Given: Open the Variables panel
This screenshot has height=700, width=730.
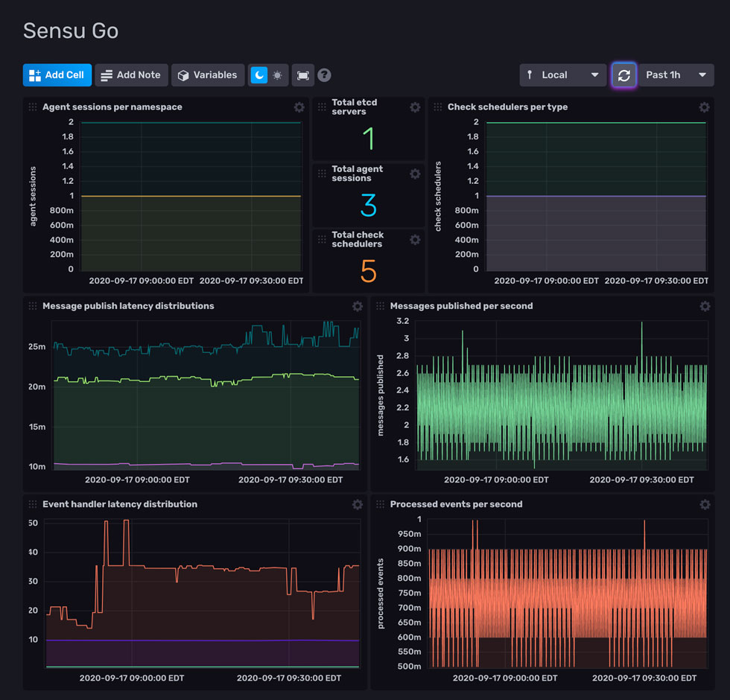Looking at the screenshot, I should (x=208, y=74).
